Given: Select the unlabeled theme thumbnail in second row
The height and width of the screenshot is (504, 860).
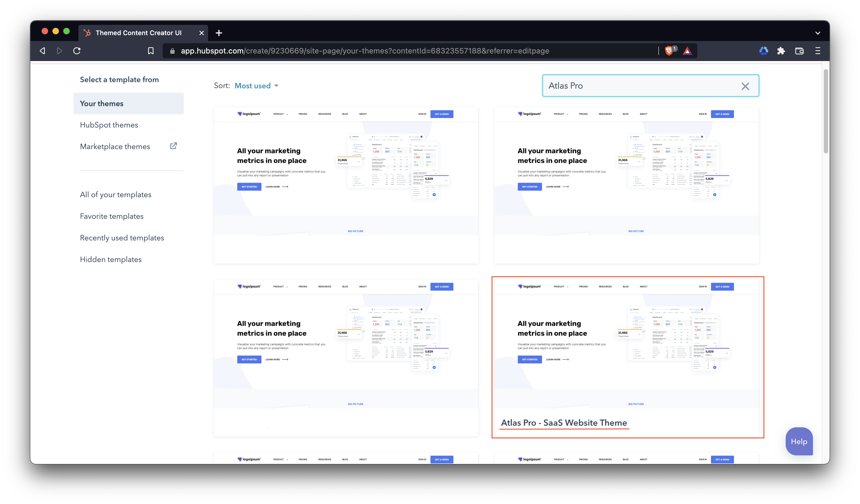Looking at the screenshot, I should [346, 358].
